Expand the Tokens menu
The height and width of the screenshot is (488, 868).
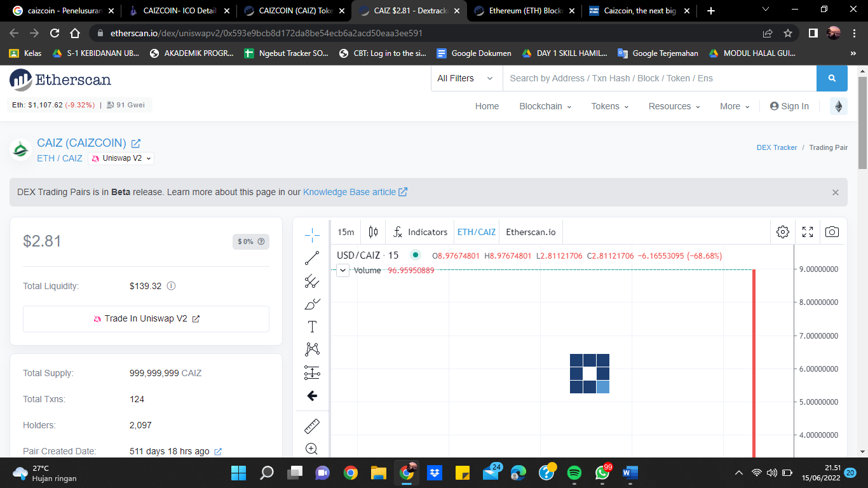610,106
